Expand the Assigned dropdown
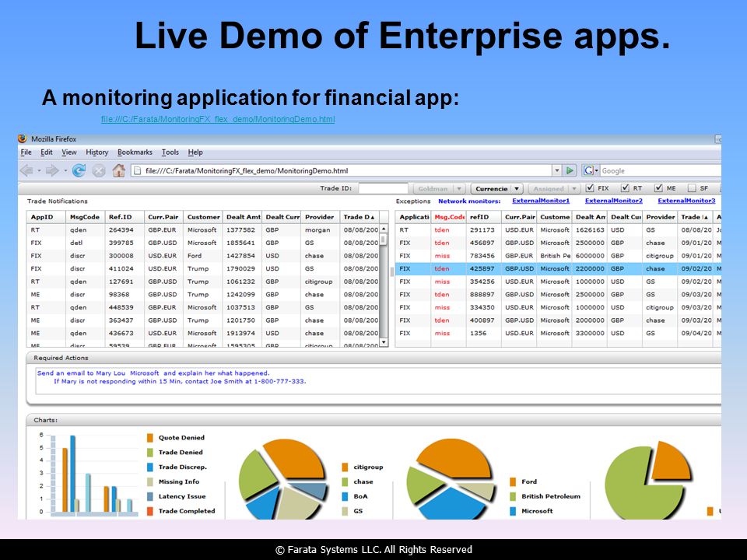The width and height of the screenshot is (747, 560). pyautogui.click(x=553, y=188)
